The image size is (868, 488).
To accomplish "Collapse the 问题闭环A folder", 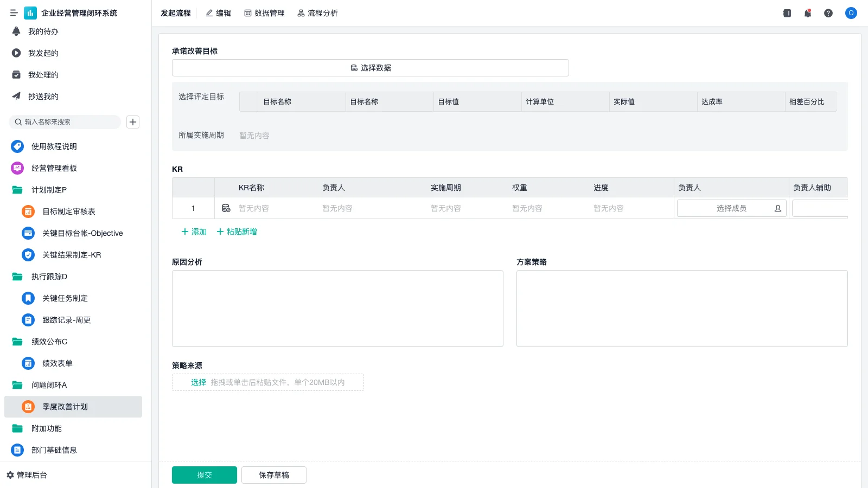I will coord(48,385).
